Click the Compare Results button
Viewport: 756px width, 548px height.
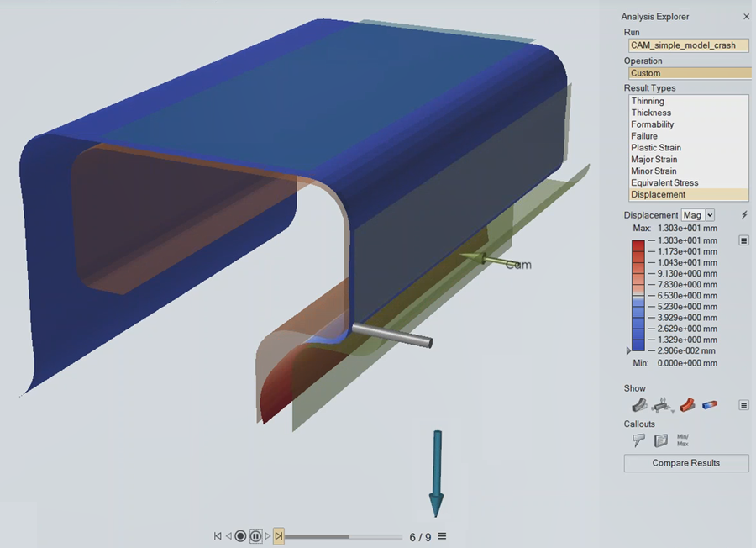(x=686, y=463)
